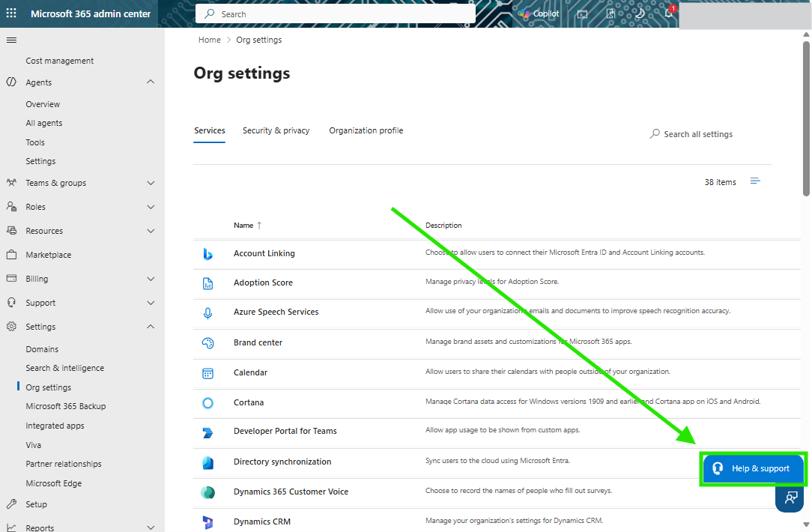Go to Home via the breadcrumb
Image resolution: width=812 pixels, height=532 pixels.
209,40
